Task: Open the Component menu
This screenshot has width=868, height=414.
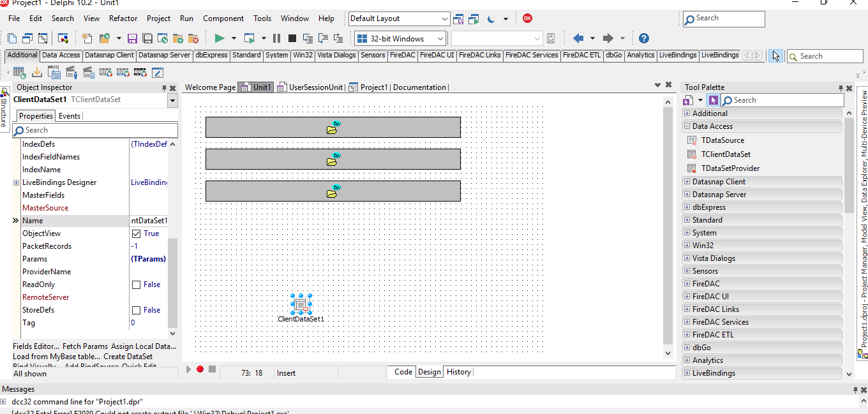Action: 223,18
